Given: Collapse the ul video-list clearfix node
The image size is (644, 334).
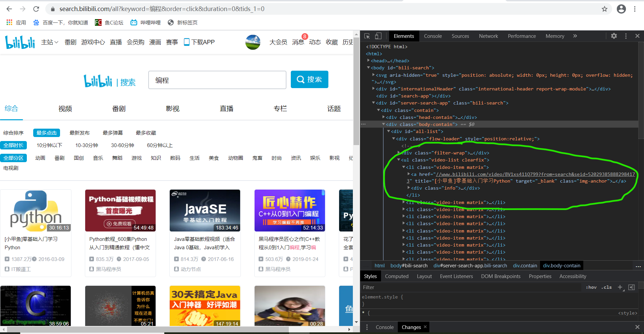Looking at the screenshot, I should coord(398,160).
